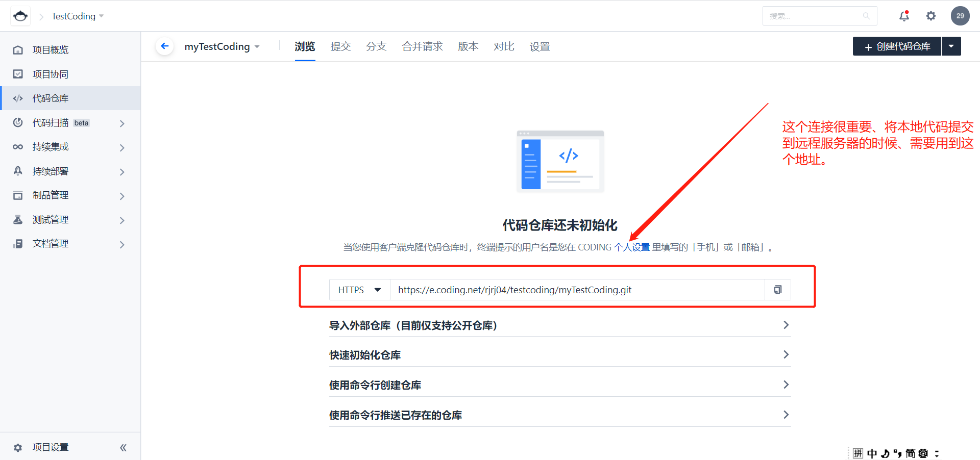
Task: Open the dropdown arrow beside 创建代码仓库
Action: coord(951,46)
